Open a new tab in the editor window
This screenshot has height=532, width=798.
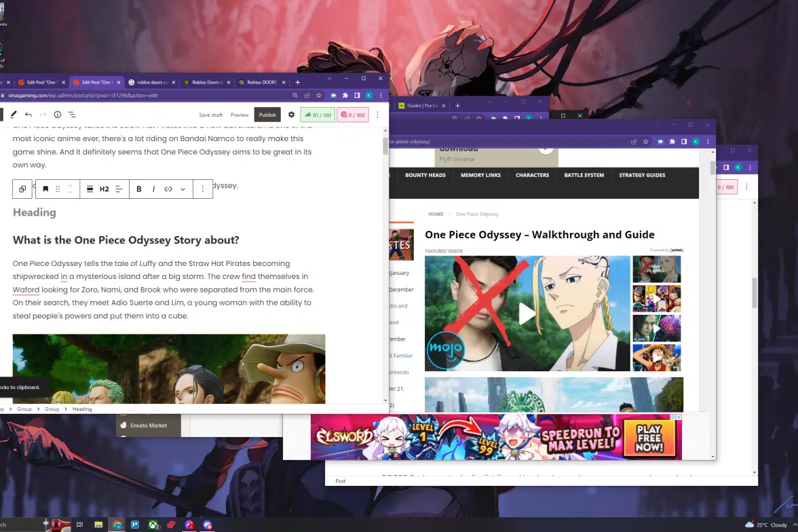point(298,82)
